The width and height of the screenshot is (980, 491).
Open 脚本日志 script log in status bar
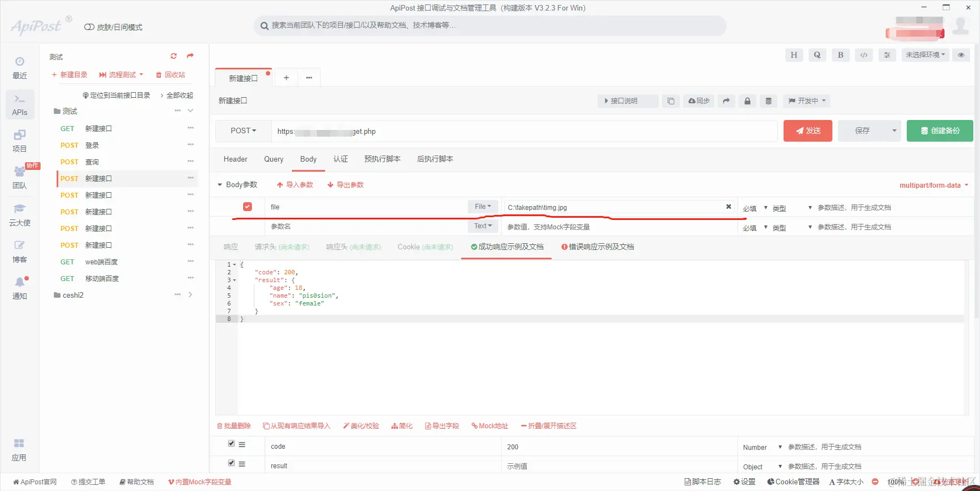click(703, 482)
